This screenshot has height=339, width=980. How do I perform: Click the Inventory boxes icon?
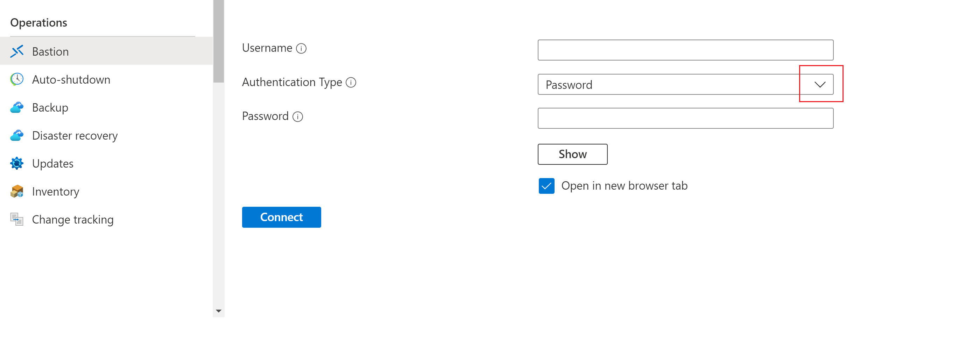point(17,191)
